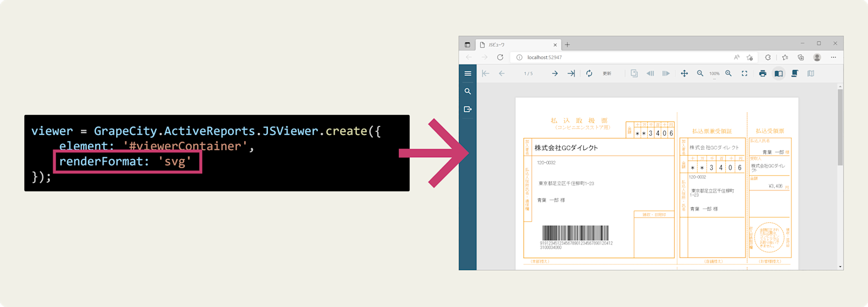Close the JSビューワ browser tab
The height and width of the screenshot is (307, 868).
(x=555, y=45)
